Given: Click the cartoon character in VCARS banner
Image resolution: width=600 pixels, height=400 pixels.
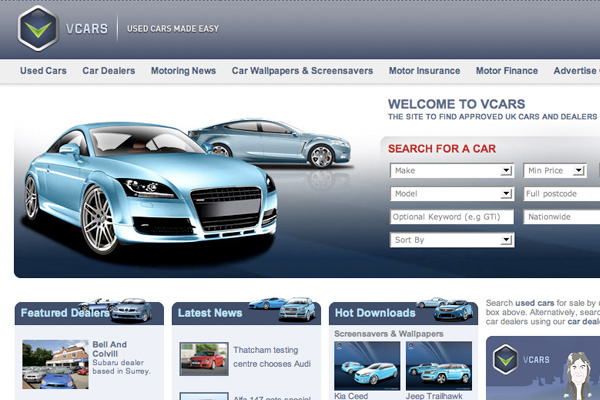Looking at the screenshot, I should [576, 376].
